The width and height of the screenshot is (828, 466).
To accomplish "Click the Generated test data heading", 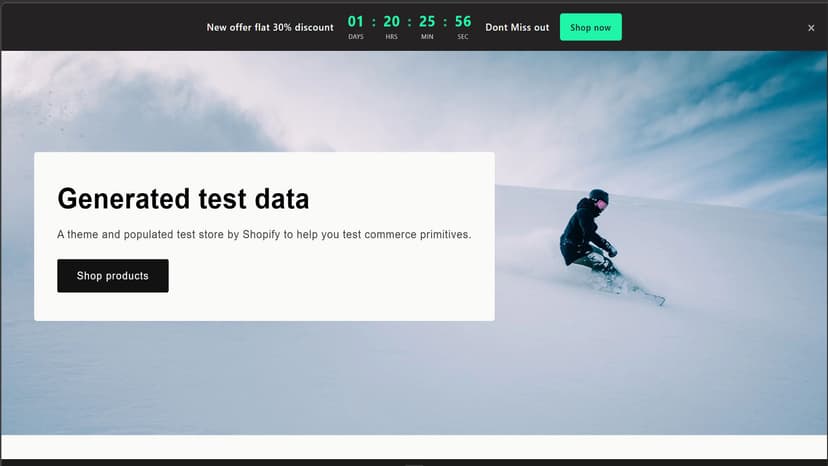I will [183, 199].
